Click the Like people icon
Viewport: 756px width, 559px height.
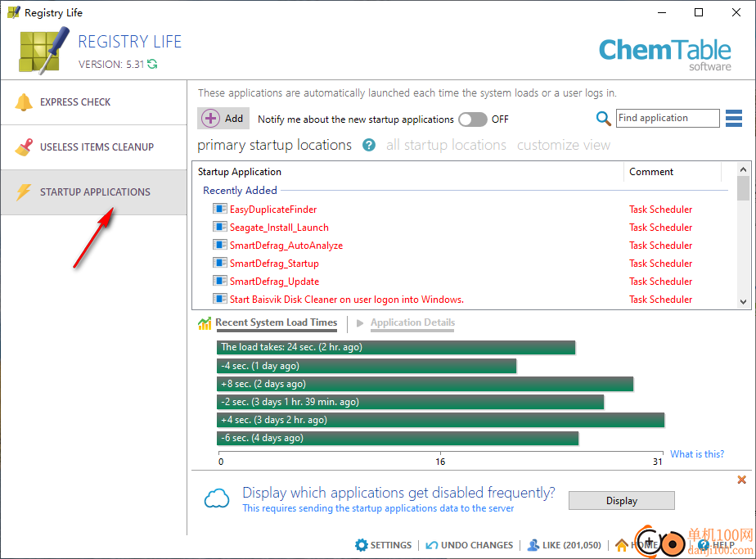[x=533, y=545]
